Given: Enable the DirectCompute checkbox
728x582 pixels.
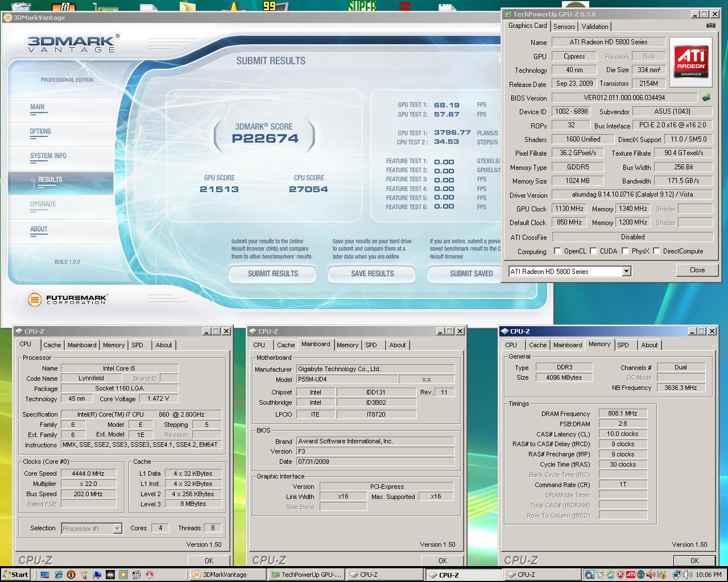Looking at the screenshot, I should [656, 251].
